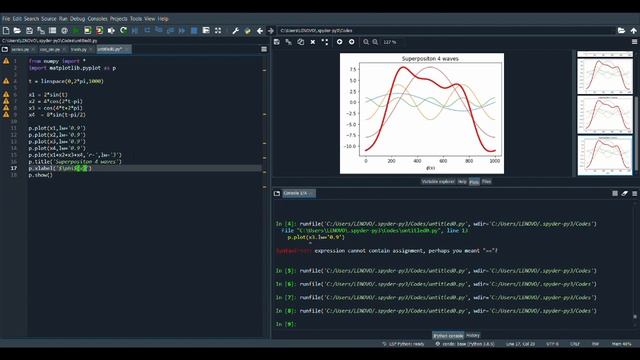Click conda base environment status entry

464,344
